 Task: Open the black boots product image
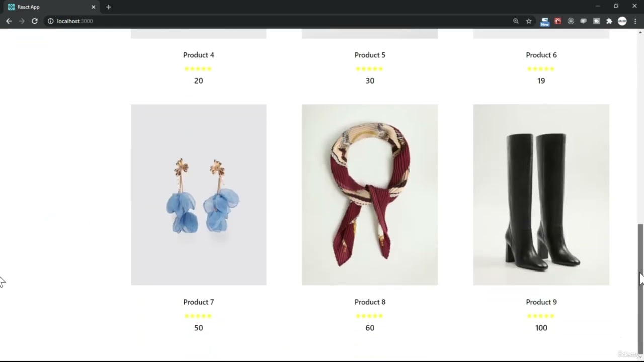(541, 195)
